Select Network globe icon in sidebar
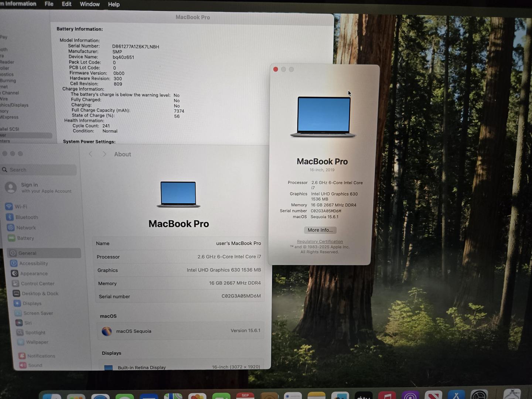 pyautogui.click(x=11, y=227)
